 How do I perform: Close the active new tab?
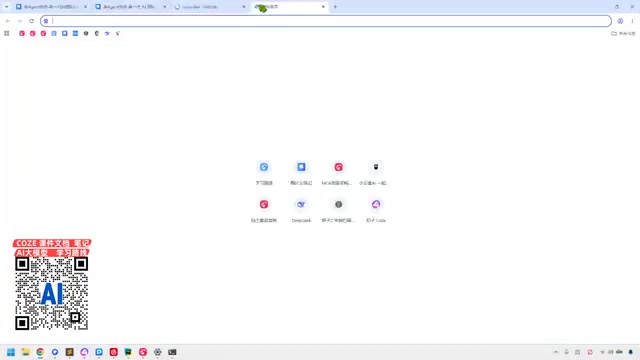[x=323, y=7]
